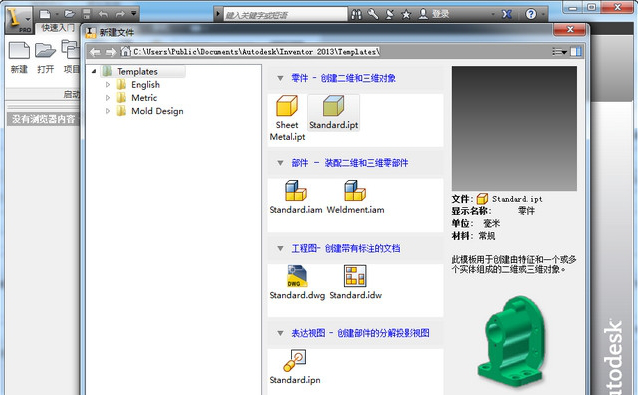Image resolution: width=638 pixels, height=410 pixels.
Task: Collapse the 表达视图 section triangle
Action: [280, 333]
